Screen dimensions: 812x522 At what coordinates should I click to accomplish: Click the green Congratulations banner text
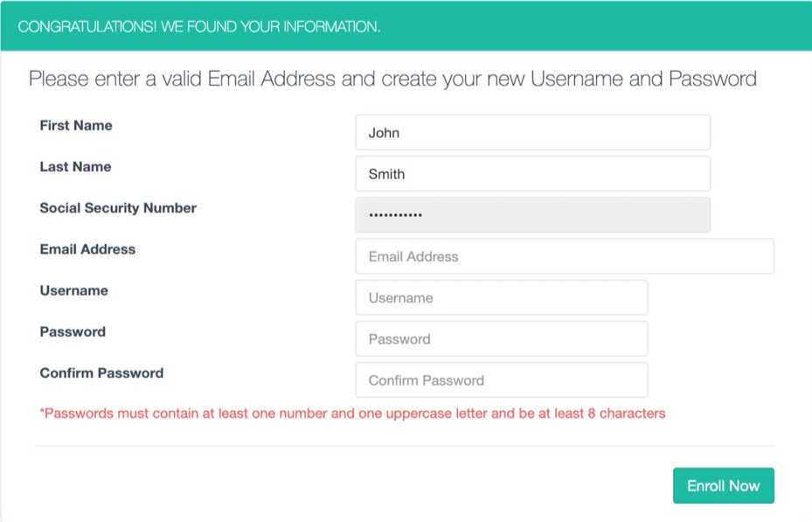click(x=198, y=26)
